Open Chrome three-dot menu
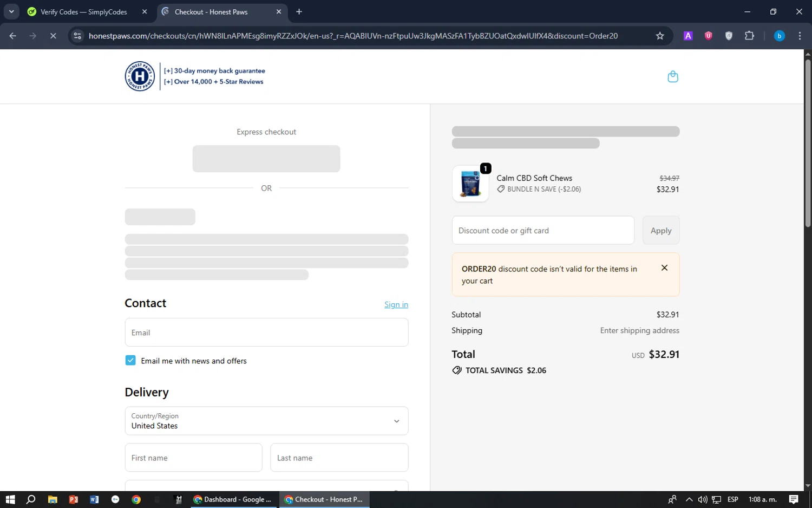The width and height of the screenshot is (812, 508). 800,36
